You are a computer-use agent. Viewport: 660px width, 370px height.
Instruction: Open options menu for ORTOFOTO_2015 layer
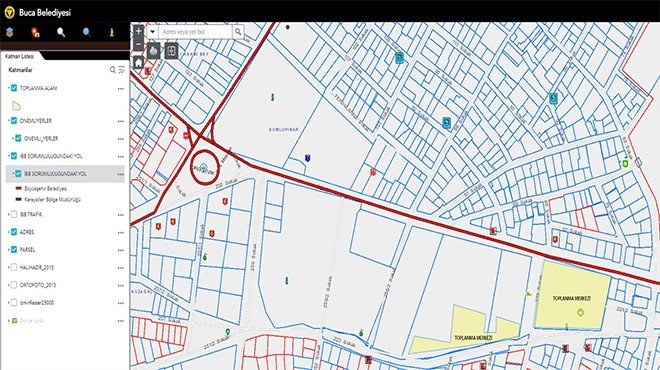121,285
